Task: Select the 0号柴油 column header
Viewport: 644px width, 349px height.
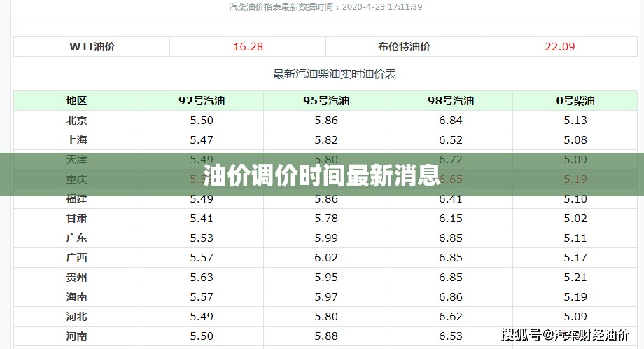Action: point(575,101)
